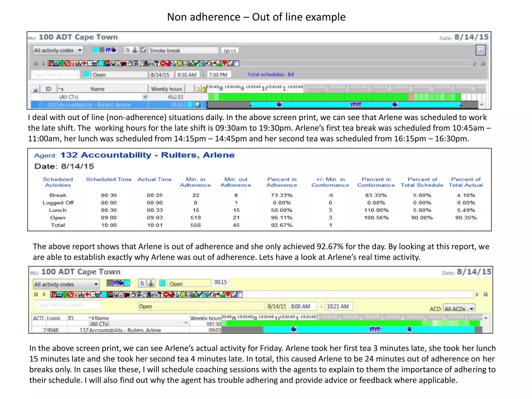
Task: Select row 132 Accountability - Ruiters, Arlene in top grid
Action: (x=95, y=105)
